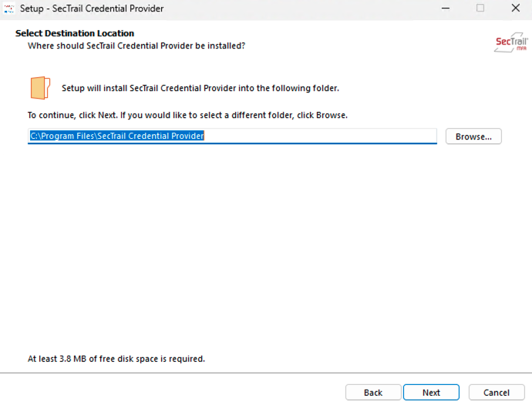Click the window title 'Setup - SecTrail Credential Provider'
532x405 pixels.
[x=92, y=8]
